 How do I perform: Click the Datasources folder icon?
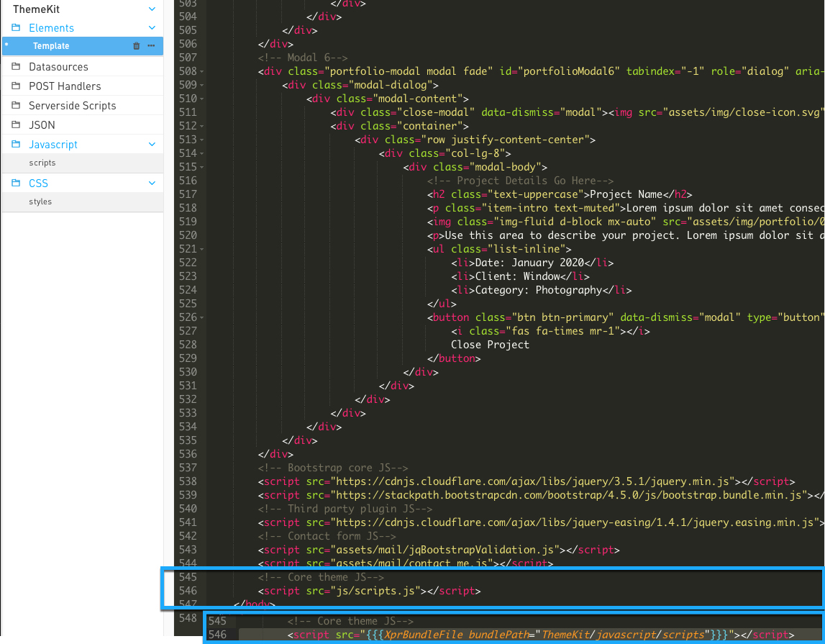(17, 66)
